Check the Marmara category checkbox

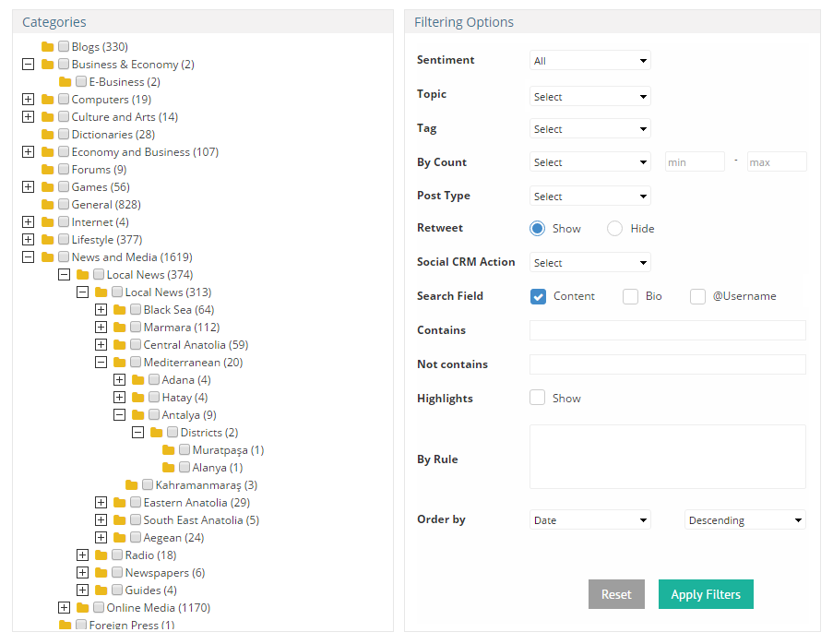point(136,327)
